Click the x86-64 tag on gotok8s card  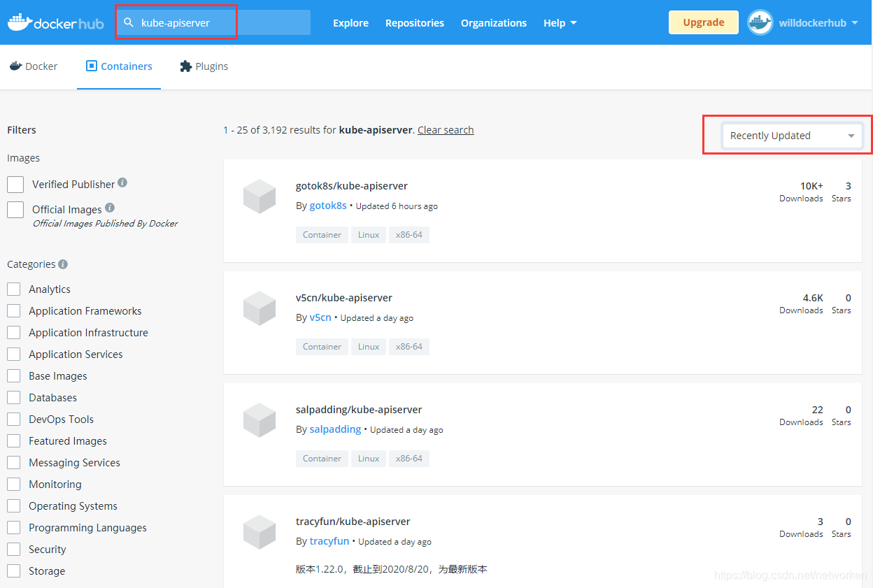[409, 235]
